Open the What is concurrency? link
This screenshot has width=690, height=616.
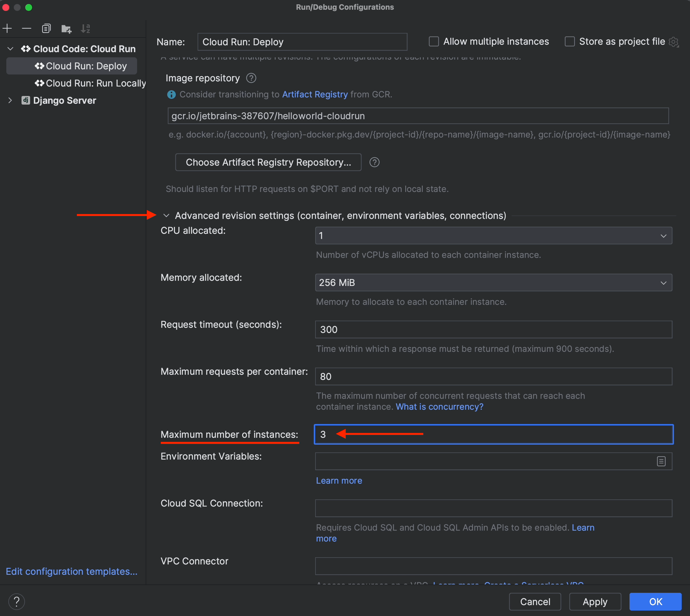439,407
